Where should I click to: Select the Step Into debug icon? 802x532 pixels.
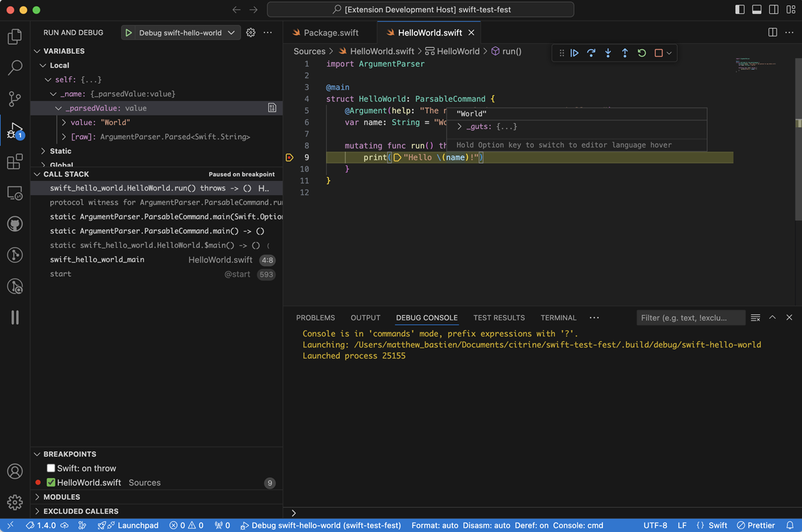tap(608, 52)
